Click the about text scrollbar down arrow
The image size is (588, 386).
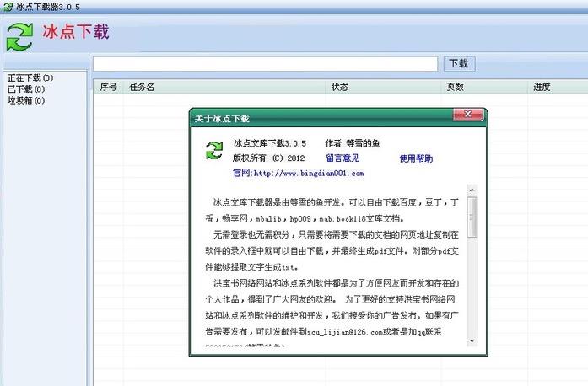[472, 341]
